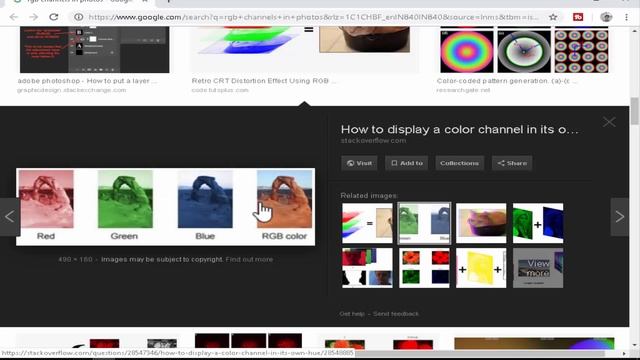Open the Red/Green/Blue/RGB color preview image
Image resolution: width=640 pixels, height=360 pixels.
coord(165,207)
